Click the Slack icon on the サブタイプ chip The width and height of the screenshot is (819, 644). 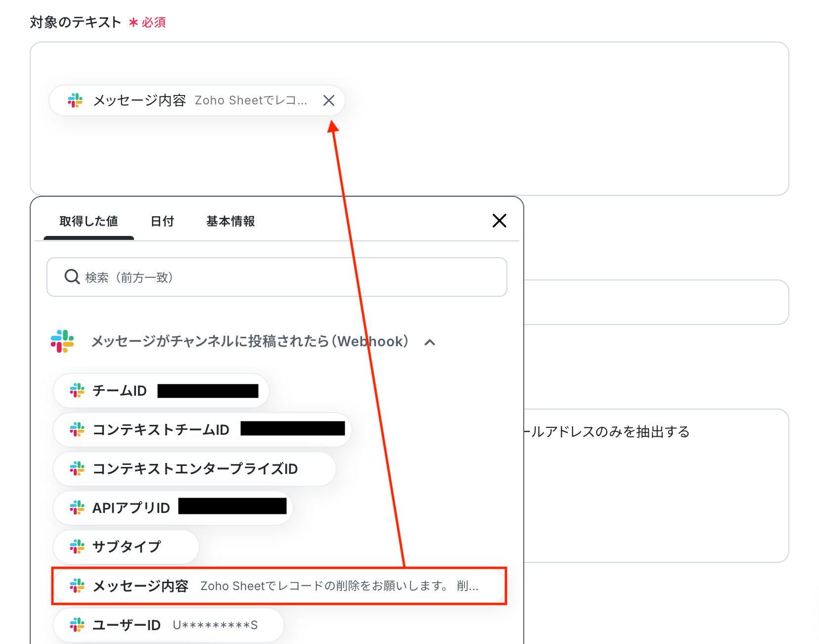coord(77,547)
